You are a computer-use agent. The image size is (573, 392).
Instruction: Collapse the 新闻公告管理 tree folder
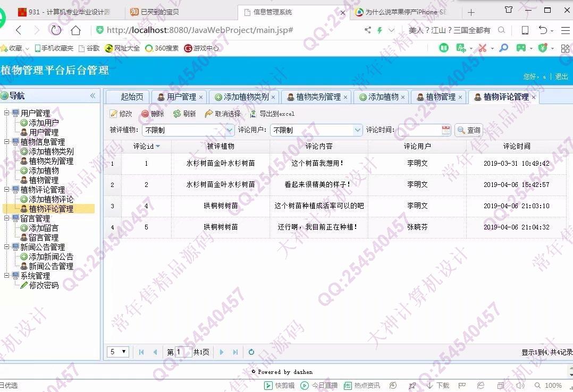pos(6,246)
